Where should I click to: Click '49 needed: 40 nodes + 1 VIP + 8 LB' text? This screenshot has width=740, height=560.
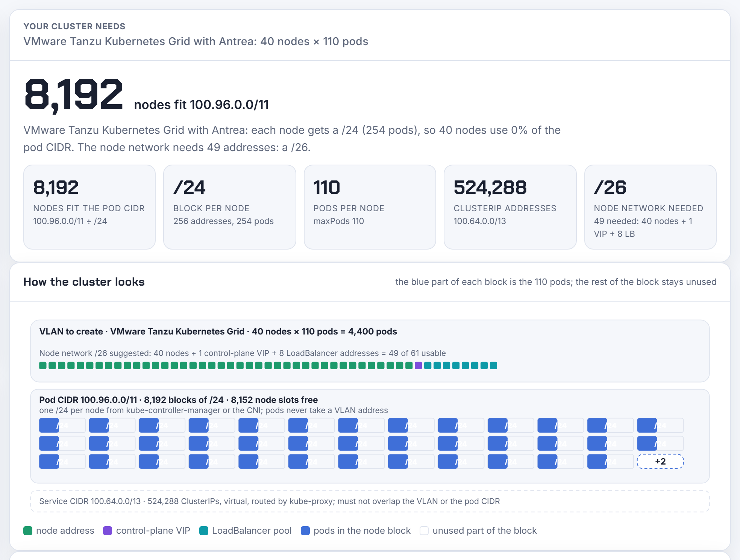point(643,227)
